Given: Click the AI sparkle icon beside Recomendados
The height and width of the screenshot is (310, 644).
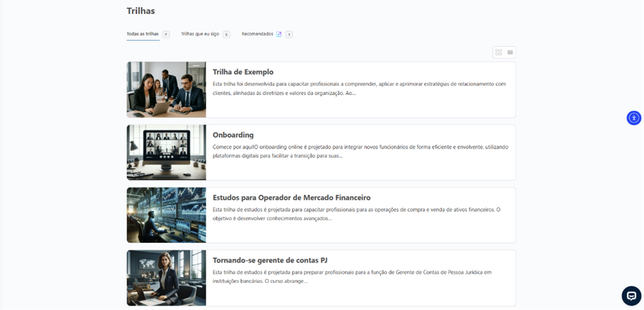Looking at the screenshot, I should [x=279, y=34].
